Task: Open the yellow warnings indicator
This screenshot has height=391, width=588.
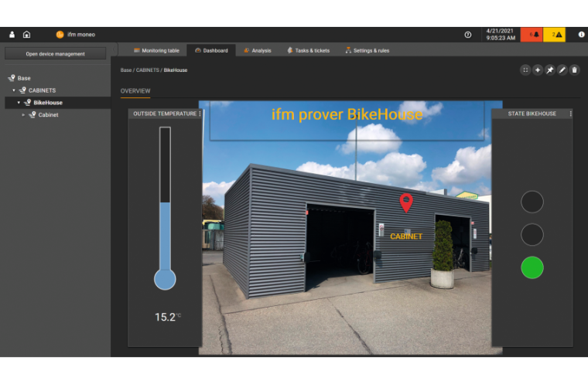Action: pyautogui.click(x=554, y=35)
